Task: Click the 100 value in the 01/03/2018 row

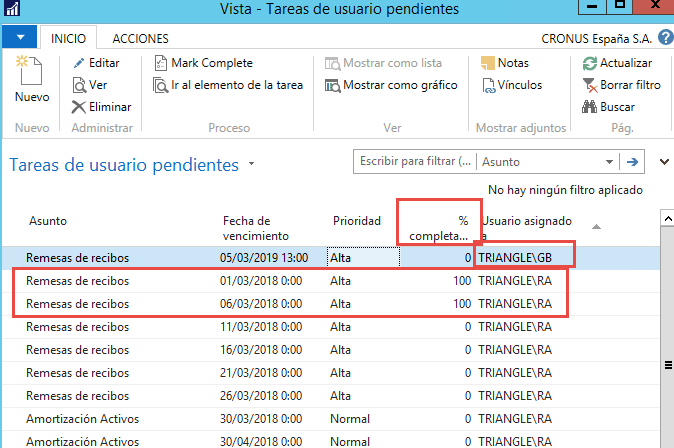Action: coord(462,281)
